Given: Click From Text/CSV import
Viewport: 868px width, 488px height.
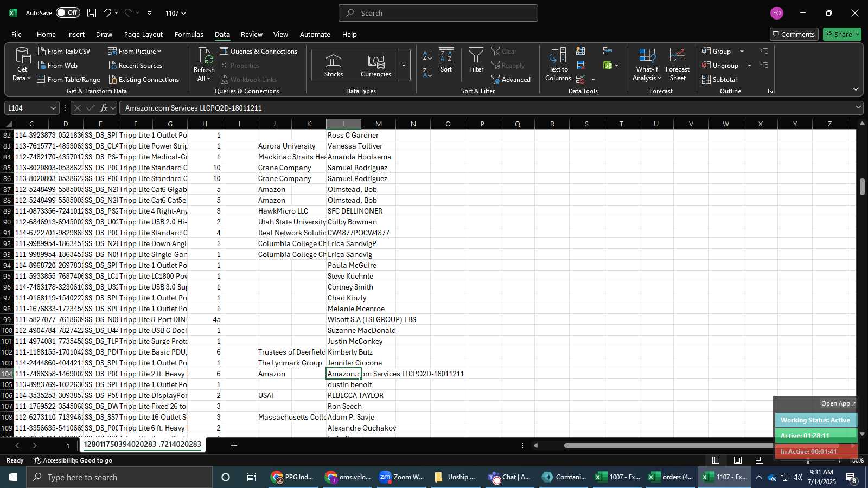Looking at the screenshot, I should coord(64,51).
